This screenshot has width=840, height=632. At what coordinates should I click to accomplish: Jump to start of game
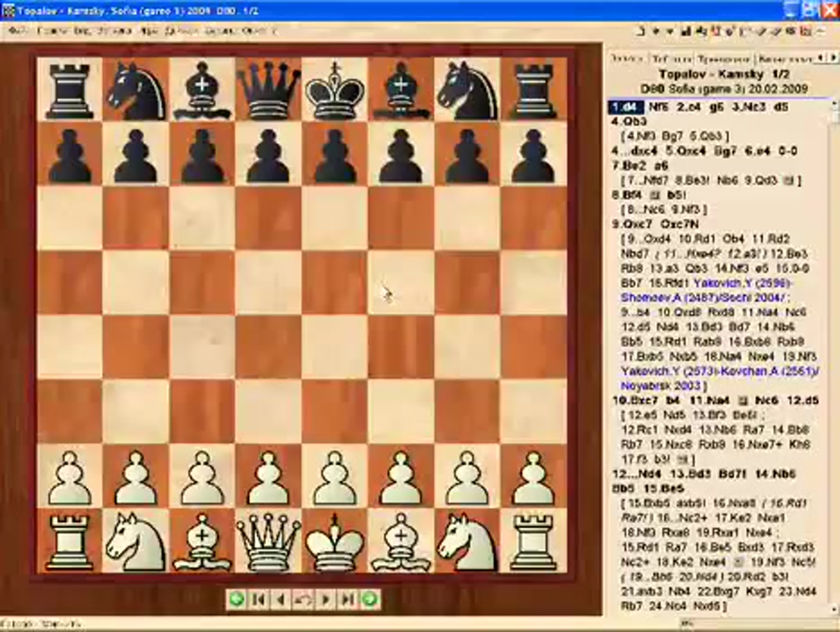coord(259,600)
